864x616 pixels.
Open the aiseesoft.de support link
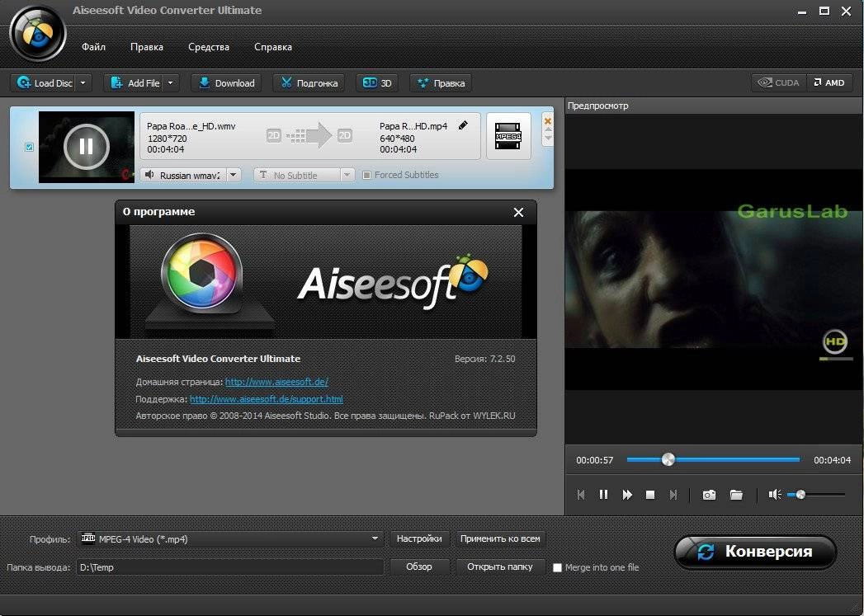click(267, 399)
